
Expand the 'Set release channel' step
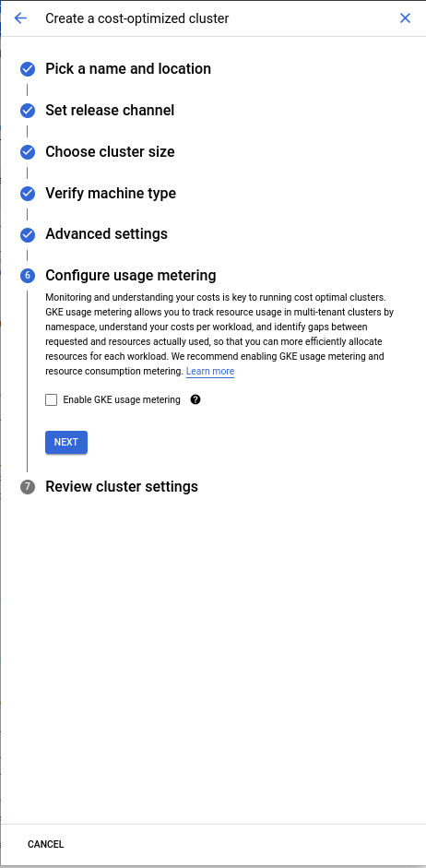(x=110, y=111)
